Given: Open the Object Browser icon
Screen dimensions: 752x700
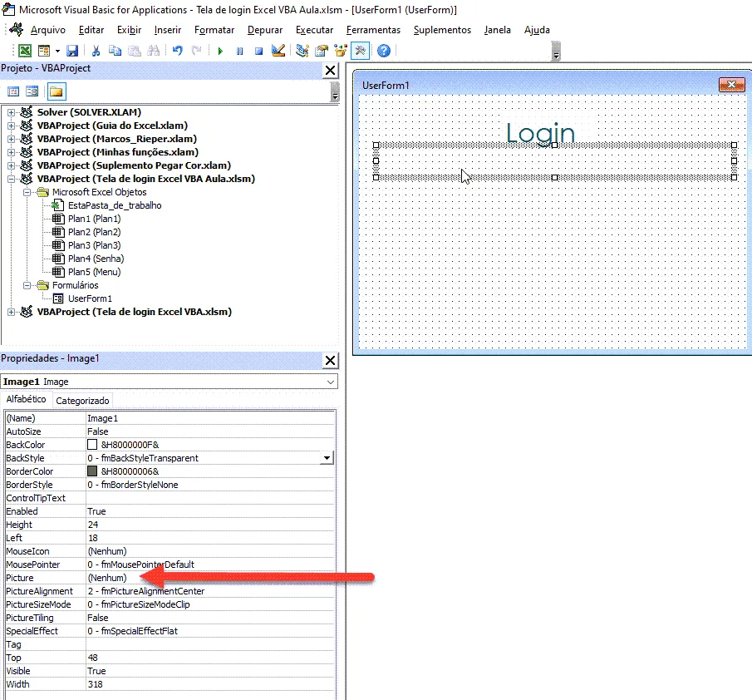Looking at the screenshot, I should point(341,51).
